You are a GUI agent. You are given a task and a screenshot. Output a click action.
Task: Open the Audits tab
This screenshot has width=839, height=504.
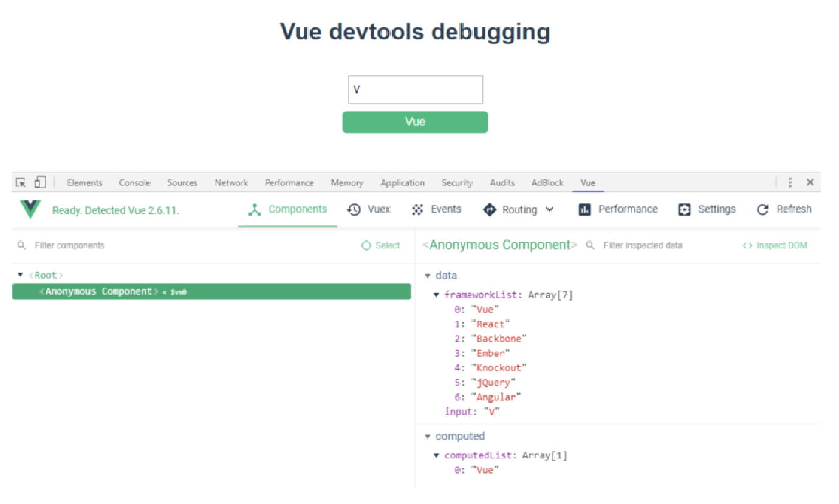click(502, 182)
